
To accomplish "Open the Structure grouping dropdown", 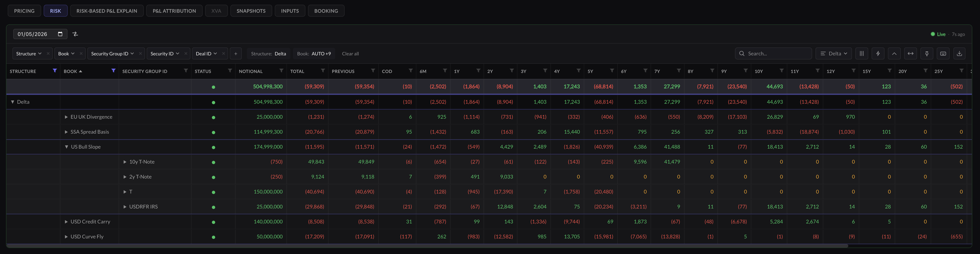I will [x=29, y=53].
